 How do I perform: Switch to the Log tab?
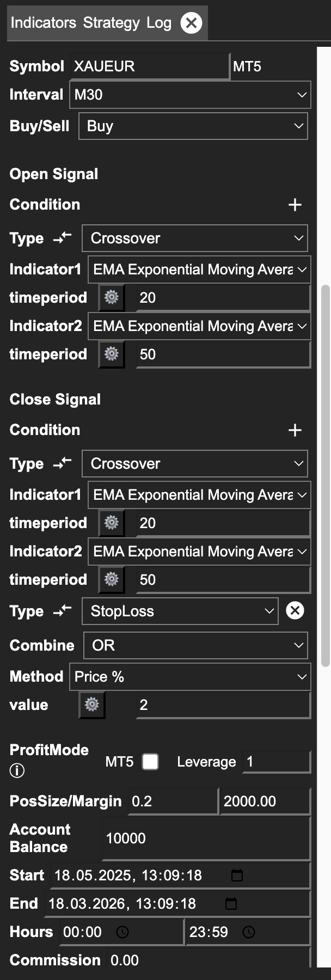pos(158,22)
